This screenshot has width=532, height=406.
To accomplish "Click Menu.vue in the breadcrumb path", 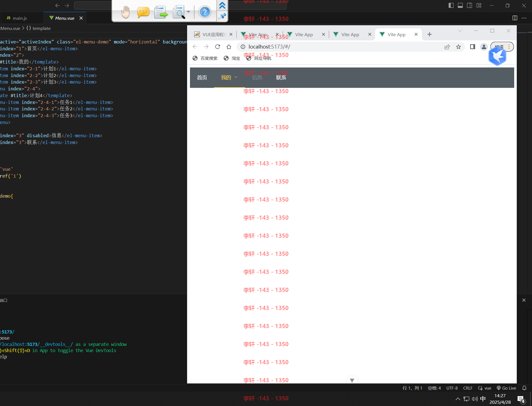I will pos(10,28).
